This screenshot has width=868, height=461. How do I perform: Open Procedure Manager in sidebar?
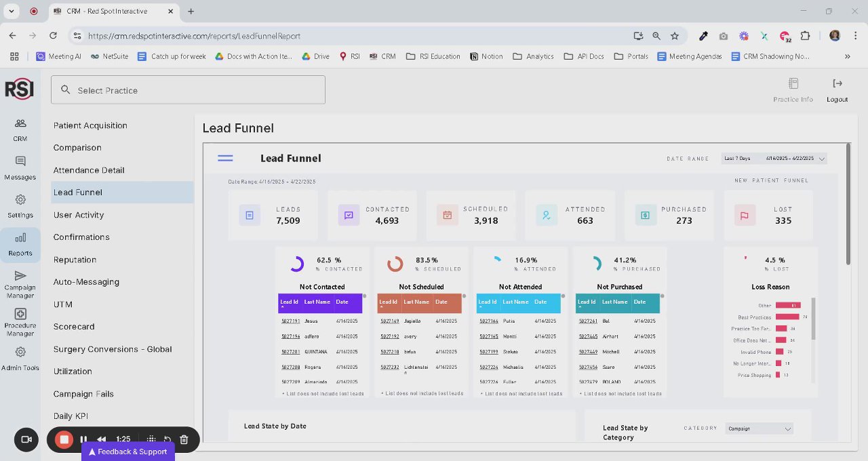20,323
